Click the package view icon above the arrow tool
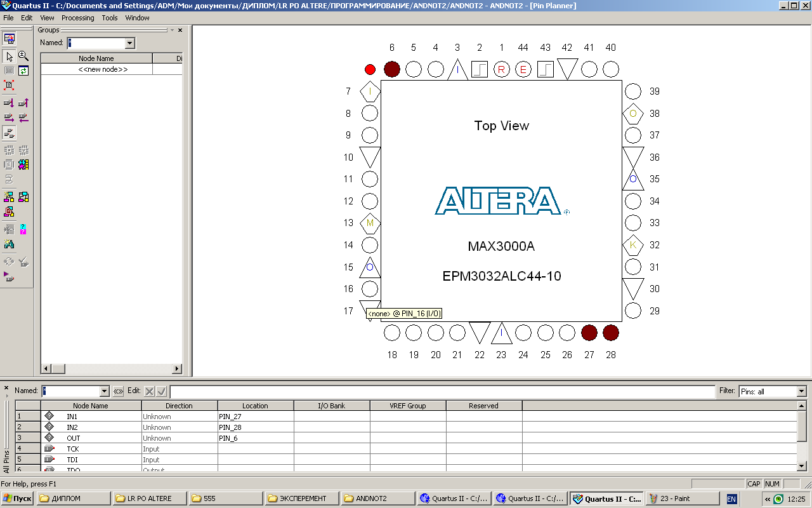The image size is (812, 508). [x=9, y=39]
